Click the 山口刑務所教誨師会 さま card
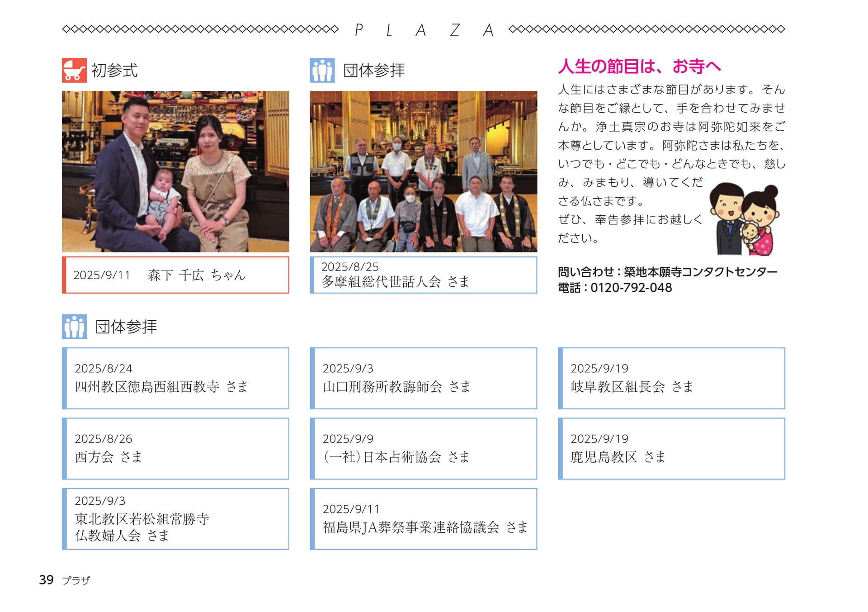868x612 pixels. click(424, 379)
